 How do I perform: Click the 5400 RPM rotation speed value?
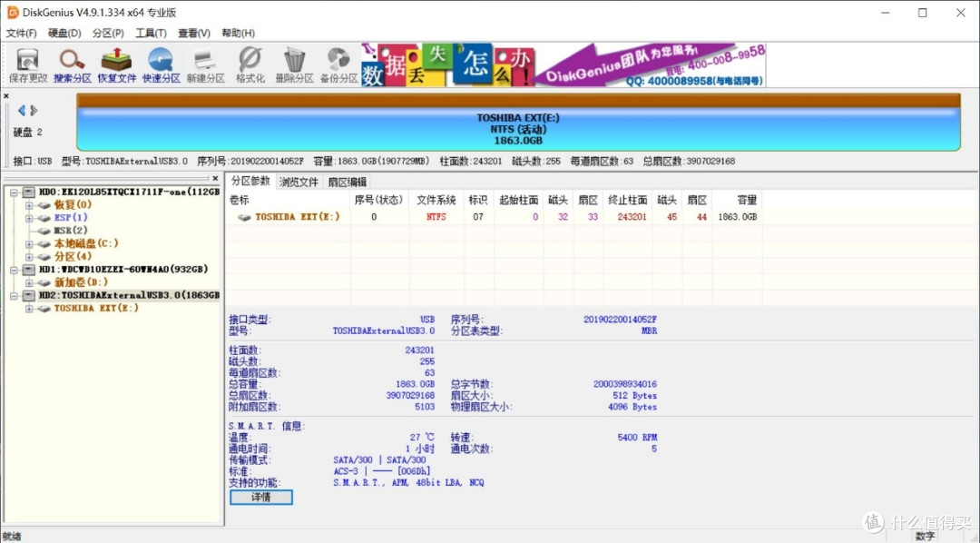pos(637,438)
